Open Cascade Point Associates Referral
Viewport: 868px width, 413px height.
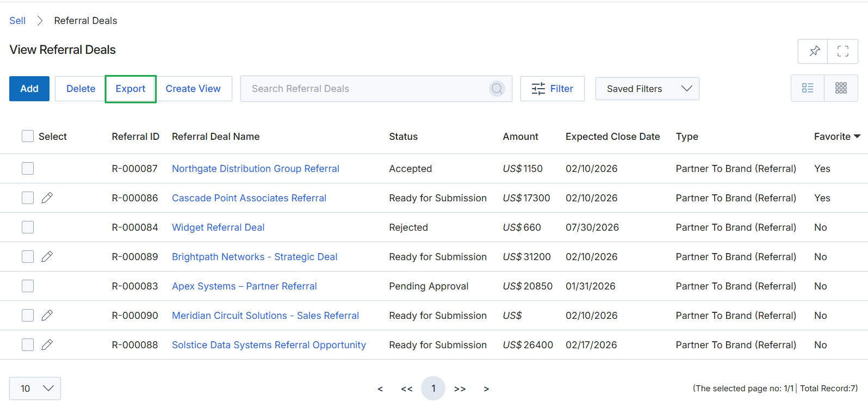coord(249,198)
